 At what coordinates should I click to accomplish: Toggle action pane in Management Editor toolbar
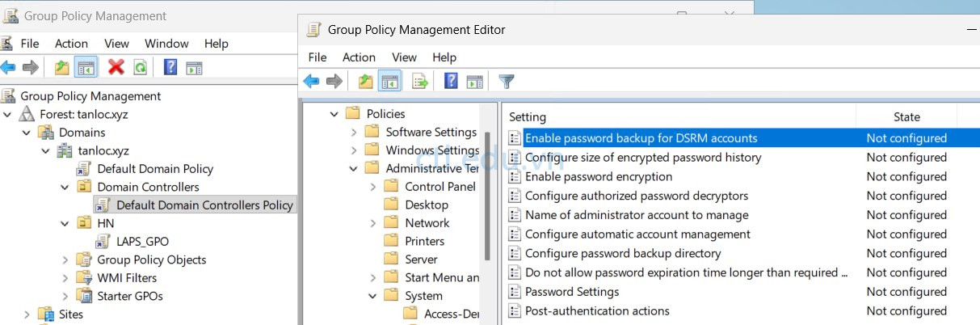click(475, 81)
